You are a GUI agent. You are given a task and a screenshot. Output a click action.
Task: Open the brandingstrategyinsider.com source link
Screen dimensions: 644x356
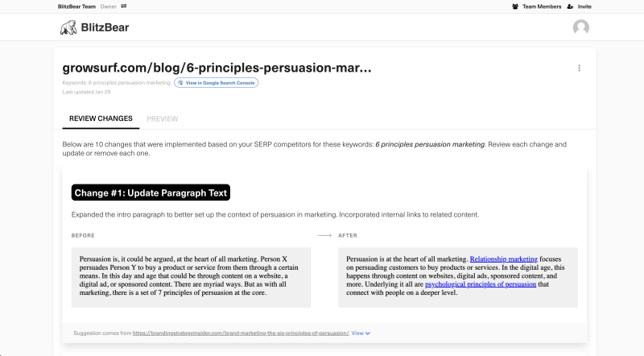pos(241,333)
